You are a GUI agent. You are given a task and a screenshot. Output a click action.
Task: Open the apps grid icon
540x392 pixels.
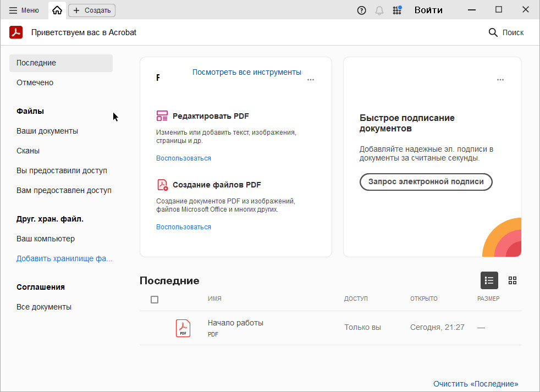[396, 10]
